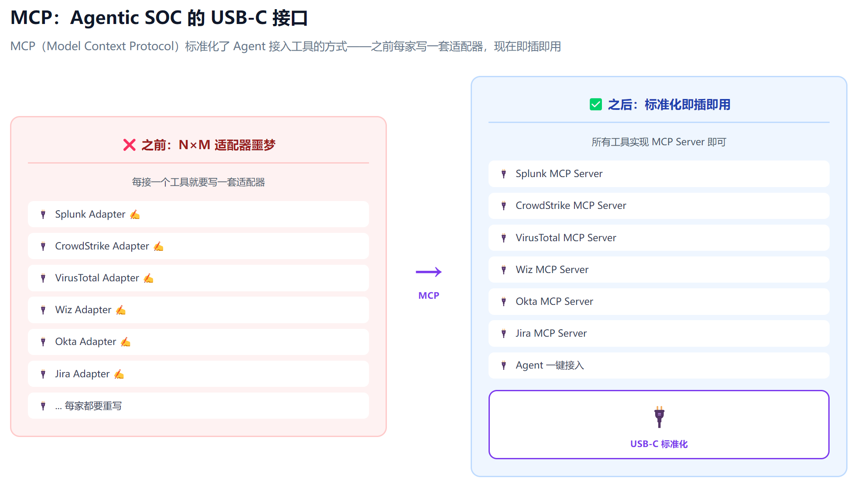The width and height of the screenshot is (868, 485).
Task: Select the writing hand emoji after VirusTotal Adapter
Action: coord(149,278)
